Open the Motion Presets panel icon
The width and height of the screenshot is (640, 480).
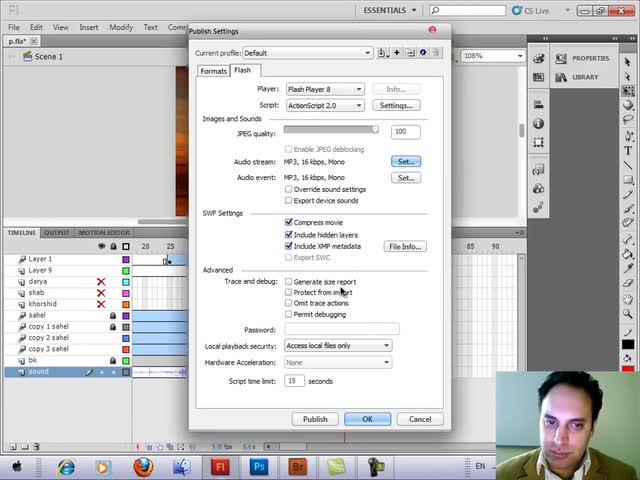click(538, 207)
